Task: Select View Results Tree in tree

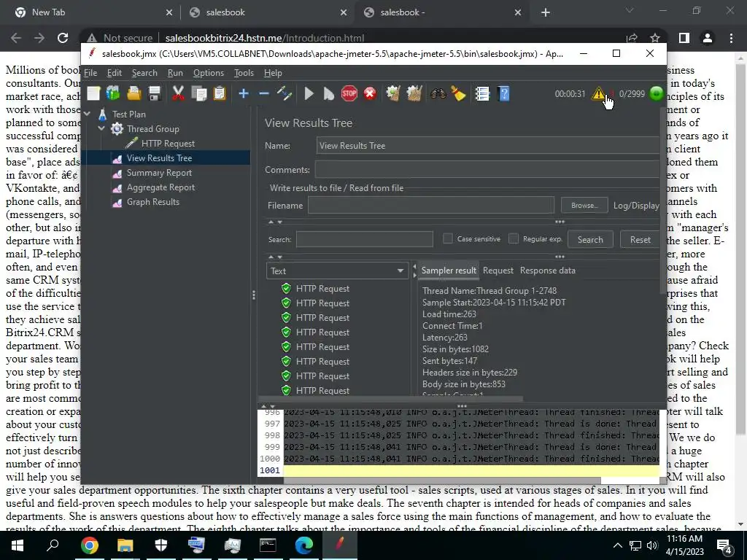Action: click(159, 158)
